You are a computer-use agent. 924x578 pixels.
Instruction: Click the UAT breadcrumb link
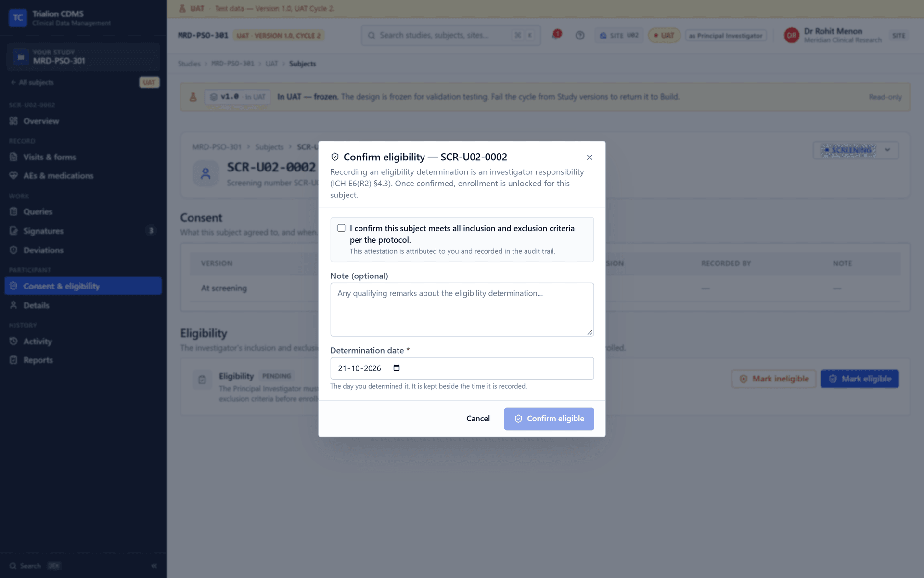tap(271, 64)
